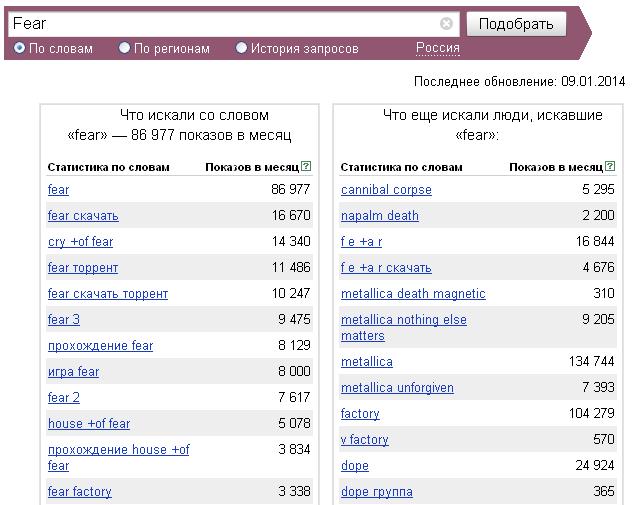Open the 'cry +of fear' link

[x=80, y=242]
